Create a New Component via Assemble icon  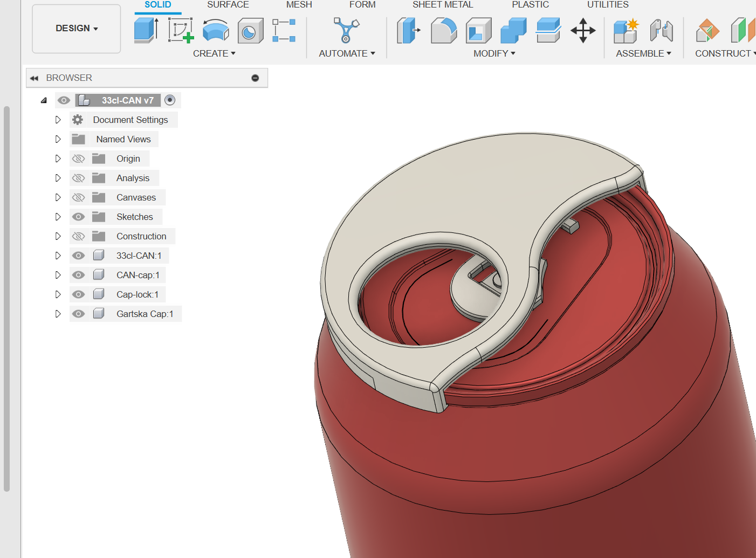pyautogui.click(x=626, y=31)
